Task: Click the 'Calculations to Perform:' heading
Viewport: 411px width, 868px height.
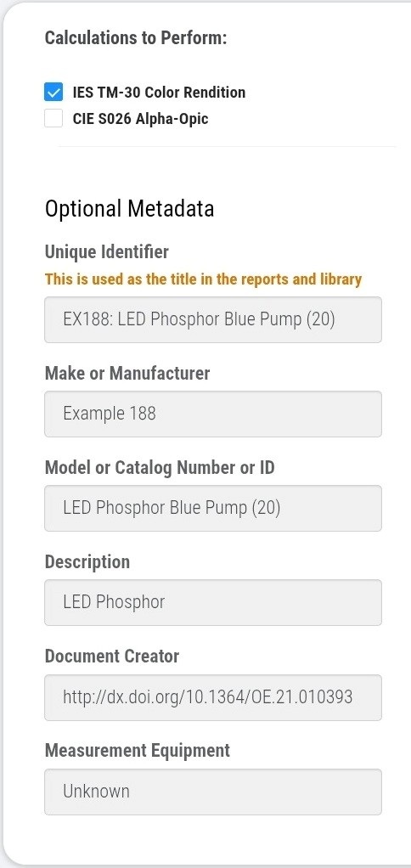Action: click(x=136, y=38)
